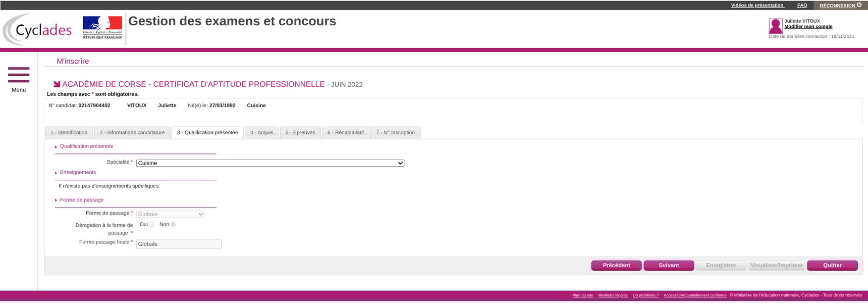Click the République Française emblem
The width and height of the screenshot is (868, 306).
(102, 28)
